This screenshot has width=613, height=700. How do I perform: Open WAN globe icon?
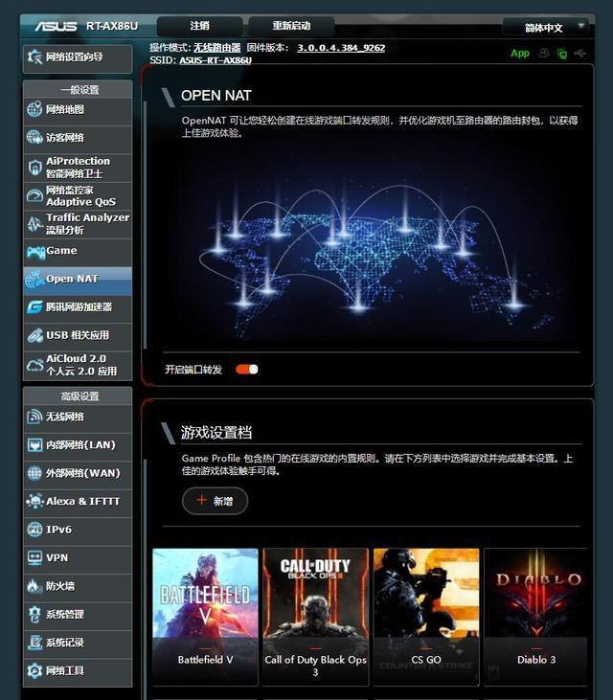point(34,473)
